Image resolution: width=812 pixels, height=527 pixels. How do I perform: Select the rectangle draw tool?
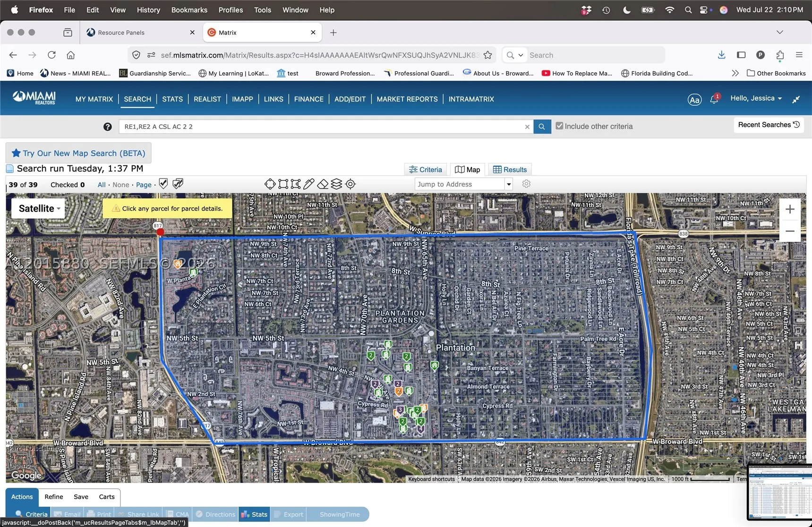pos(283,184)
